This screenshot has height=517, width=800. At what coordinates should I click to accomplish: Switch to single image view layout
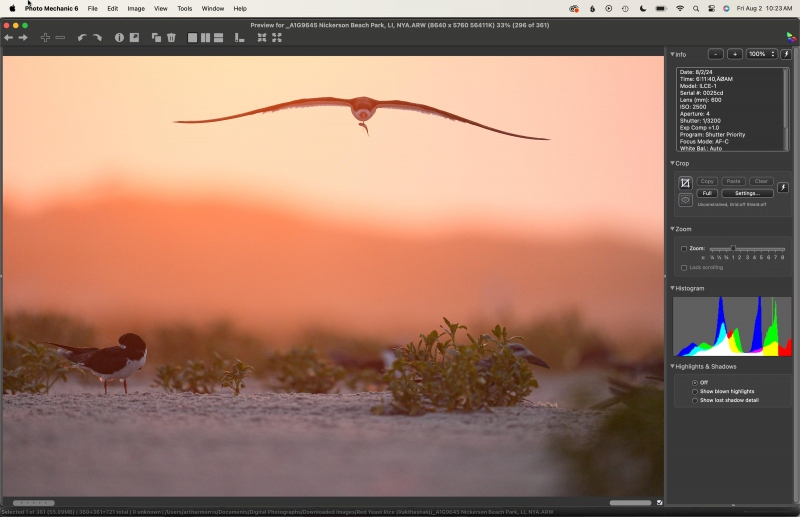pos(192,38)
